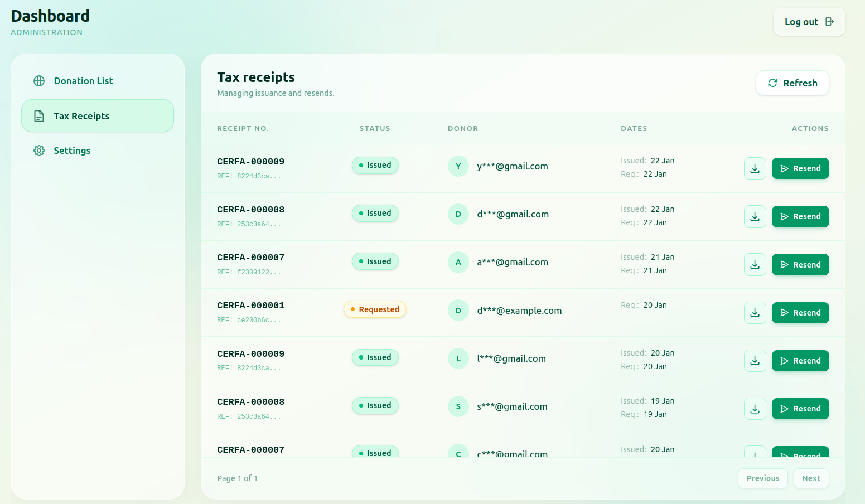Click Resend for the d***@example.com donor
Image resolution: width=865 pixels, height=504 pixels.
click(x=800, y=313)
